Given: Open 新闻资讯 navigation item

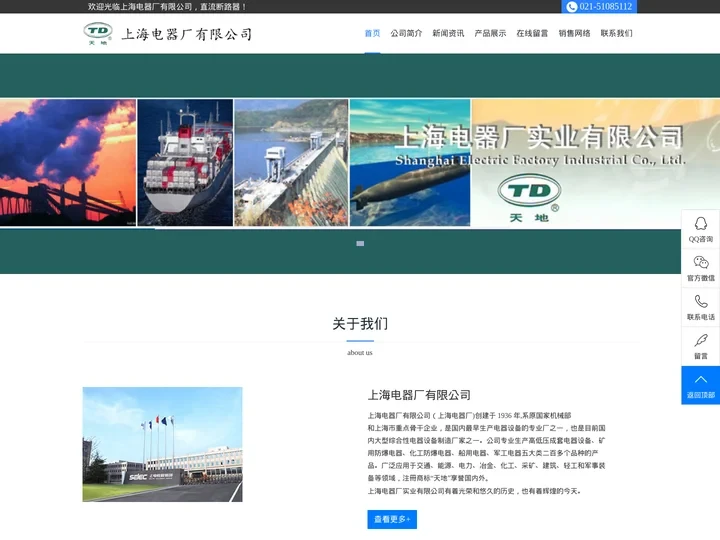Looking at the screenshot, I should tap(448, 33).
